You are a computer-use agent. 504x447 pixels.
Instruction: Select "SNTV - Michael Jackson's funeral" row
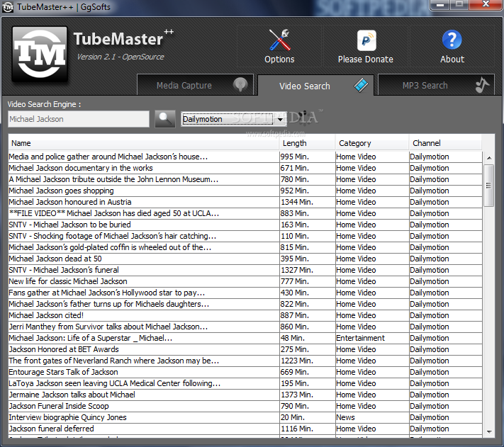tap(245, 270)
